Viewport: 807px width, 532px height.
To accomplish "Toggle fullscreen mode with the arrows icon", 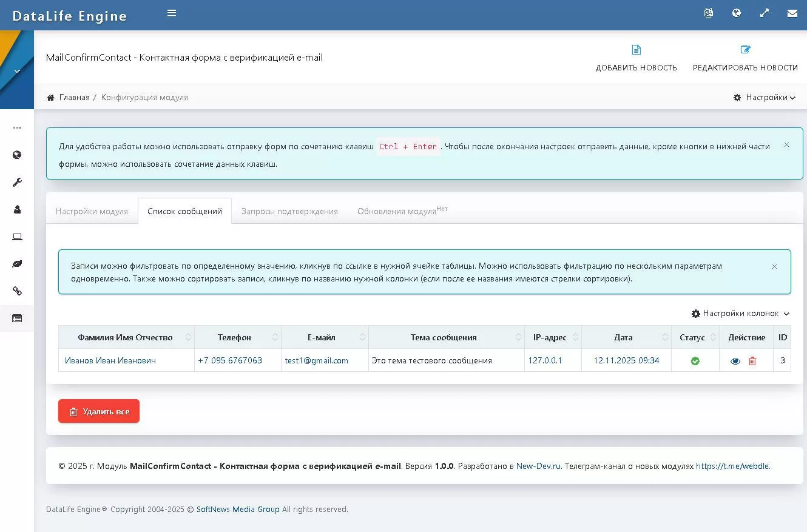I will coord(765,13).
